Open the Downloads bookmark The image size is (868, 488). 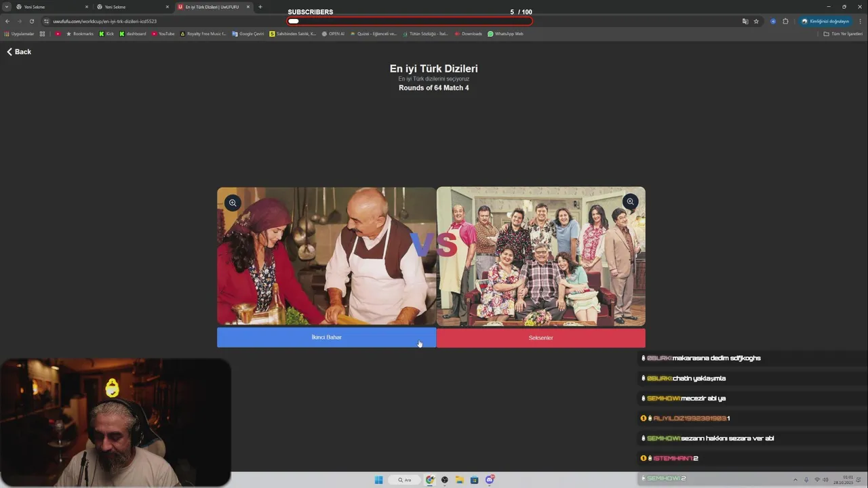(469, 34)
